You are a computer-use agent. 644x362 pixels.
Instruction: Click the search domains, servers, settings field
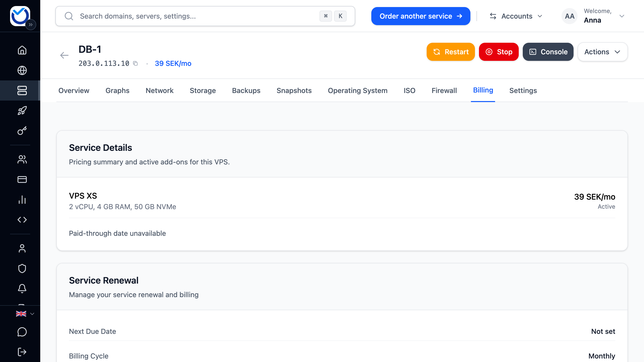coord(205,16)
